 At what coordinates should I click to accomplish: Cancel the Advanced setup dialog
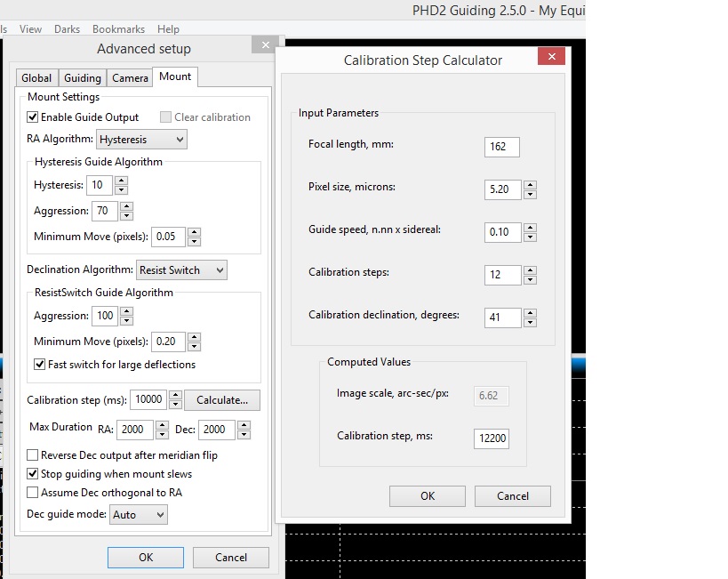coord(231,557)
